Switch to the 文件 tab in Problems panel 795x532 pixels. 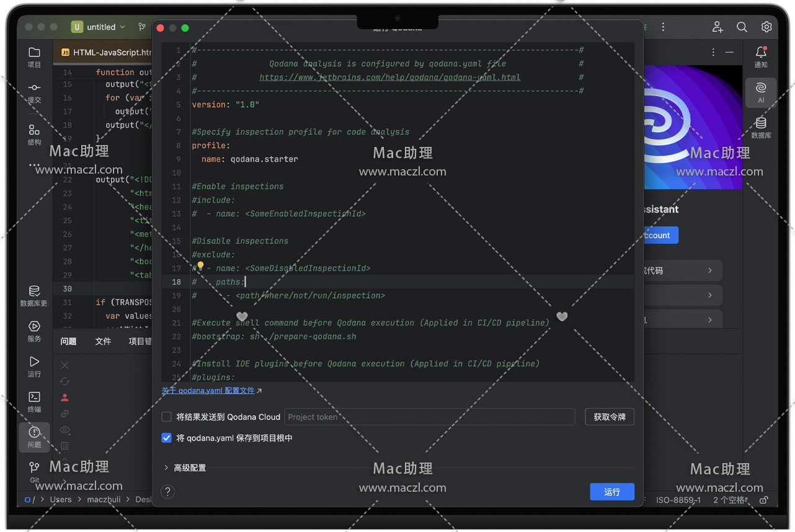coord(103,341)
